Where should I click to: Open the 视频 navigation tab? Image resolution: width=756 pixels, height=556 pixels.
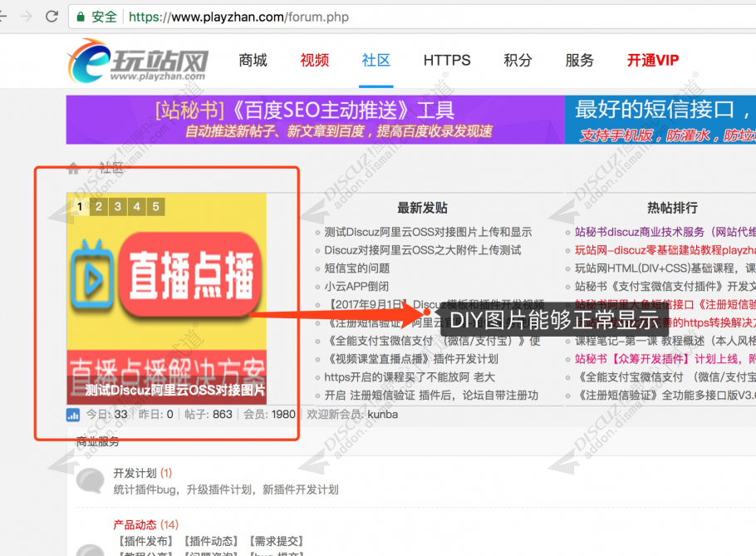tap(315, 60)
